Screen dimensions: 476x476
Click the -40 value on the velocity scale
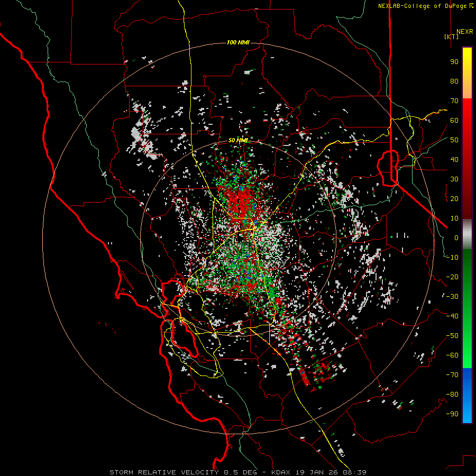[452, 316]
